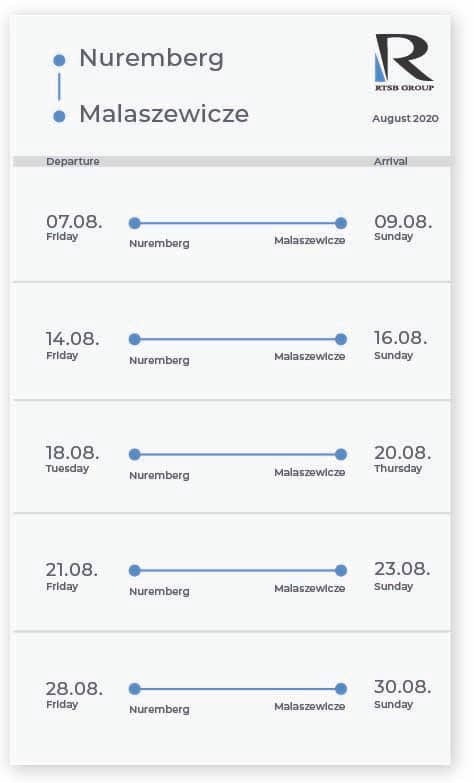Click the Malaszewicze destination dot in the header
The width and height of the screenshot is (474, 783).
tap(59, 116)
